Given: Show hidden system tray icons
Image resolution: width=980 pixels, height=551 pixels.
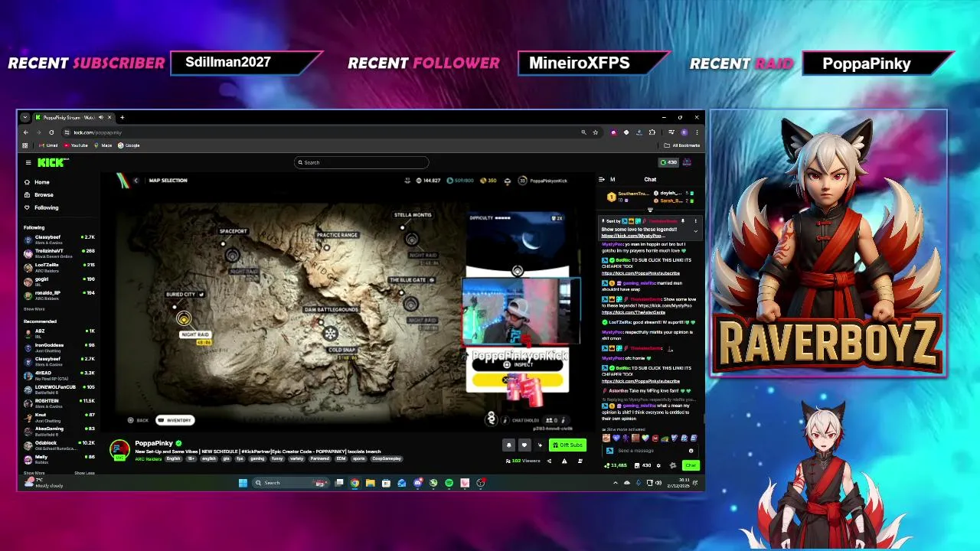Looking at the screenshot, I should 616,483.
